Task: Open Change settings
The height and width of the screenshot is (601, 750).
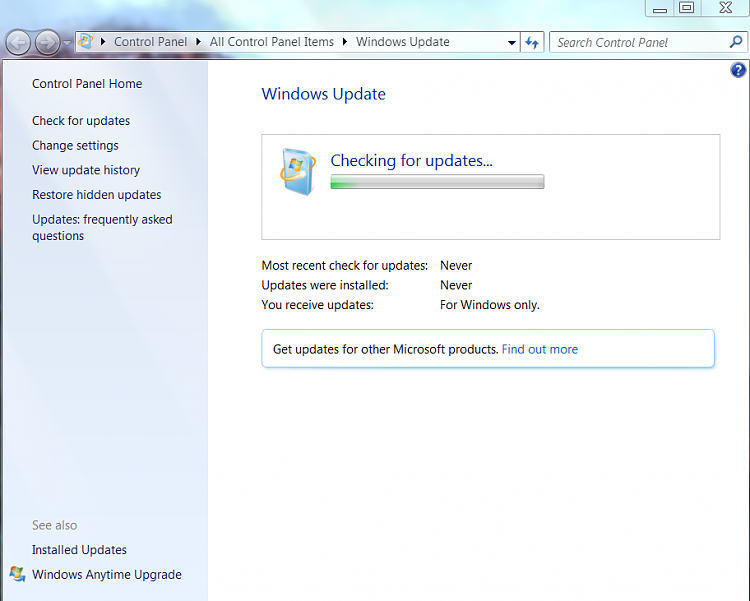Action: click(x=75, y=145)
